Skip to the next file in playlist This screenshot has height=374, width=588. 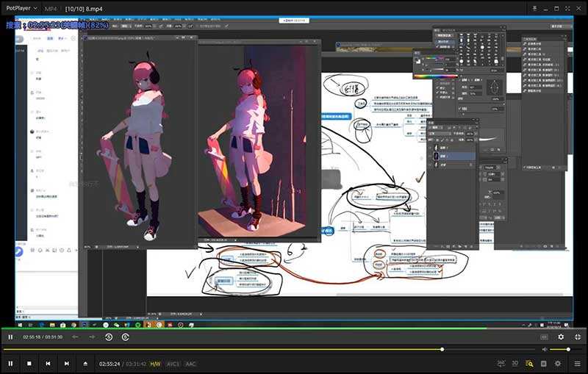pos(66,364)
